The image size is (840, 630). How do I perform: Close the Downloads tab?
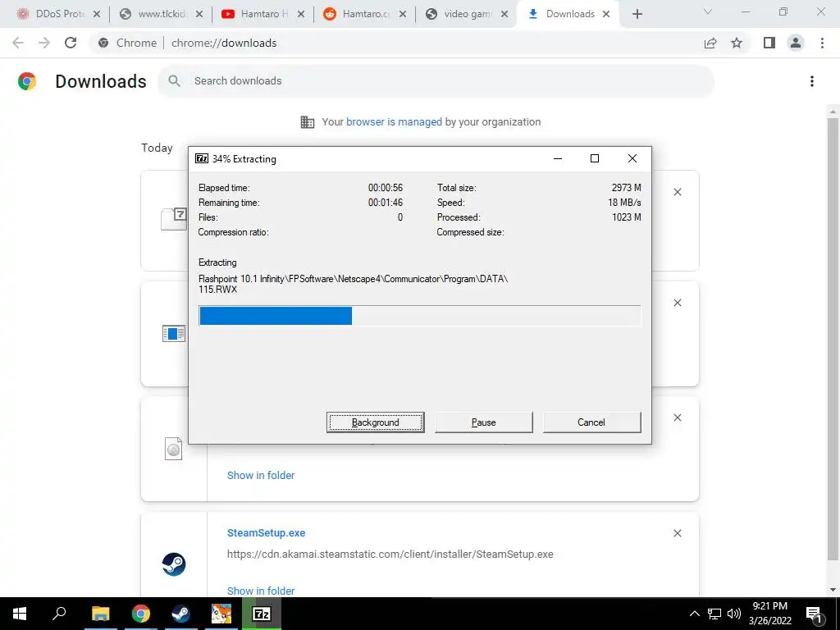tap(606, 15)
